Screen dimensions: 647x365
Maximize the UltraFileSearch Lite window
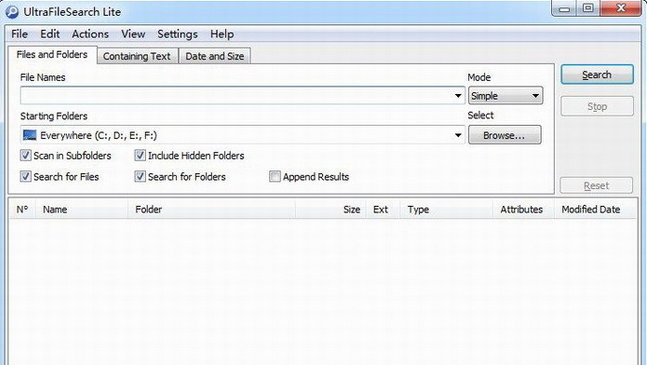588,8
